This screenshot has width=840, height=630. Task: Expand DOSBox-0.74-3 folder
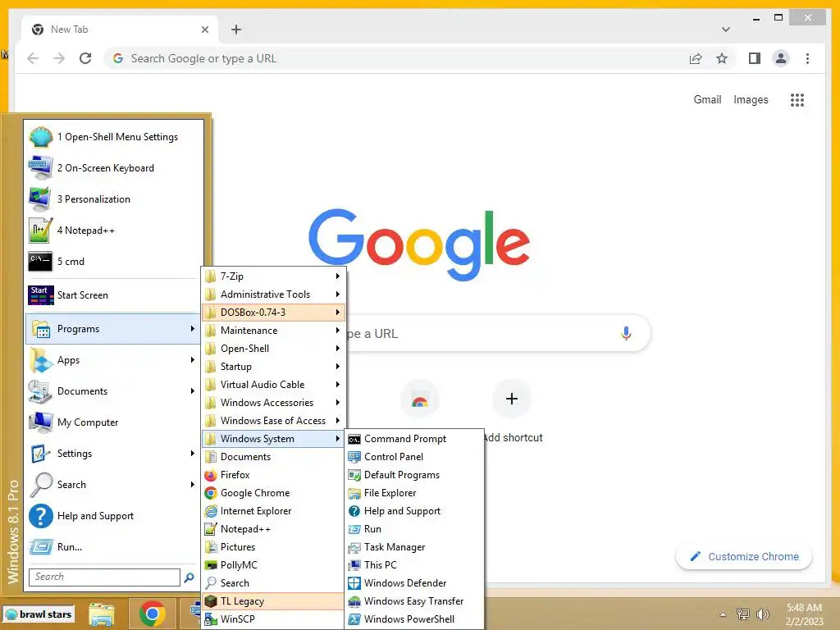[x=273, y=313]
